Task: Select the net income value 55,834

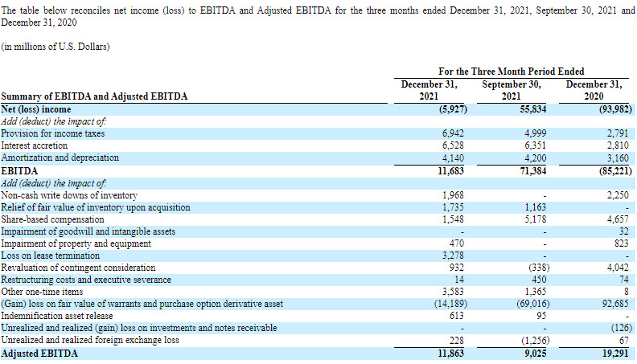Action: point(531,109)
